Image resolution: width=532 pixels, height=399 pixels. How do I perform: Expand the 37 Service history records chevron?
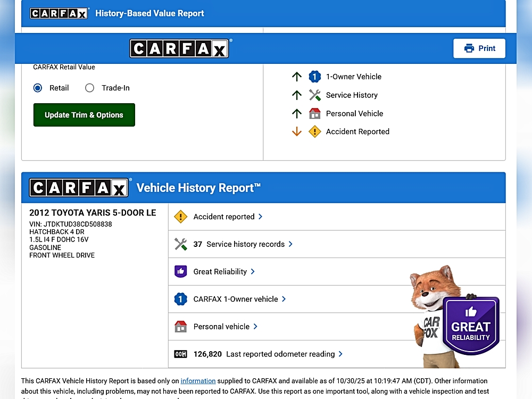[291, 244]
